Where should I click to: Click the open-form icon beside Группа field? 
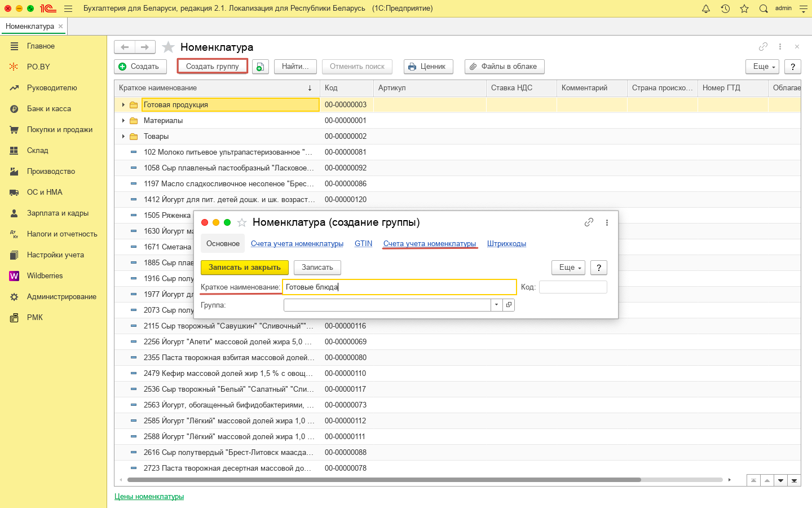(x=509, y=305)
